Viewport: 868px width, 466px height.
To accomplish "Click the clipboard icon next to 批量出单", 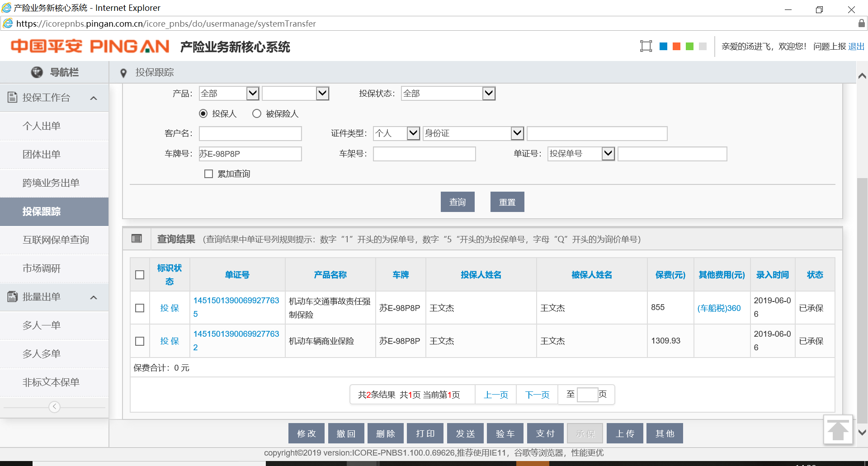I will click(13, 297).
